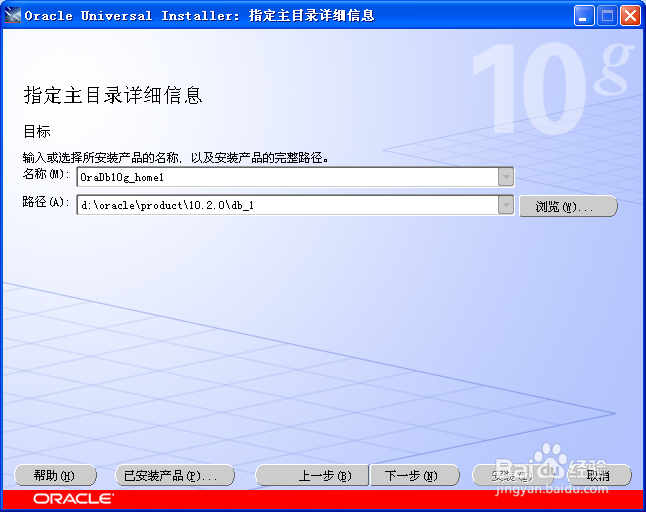The height and width of the screenshot is (512, 646).
Task: Click the 安装 (Install) button
Action: pos(513,476)
